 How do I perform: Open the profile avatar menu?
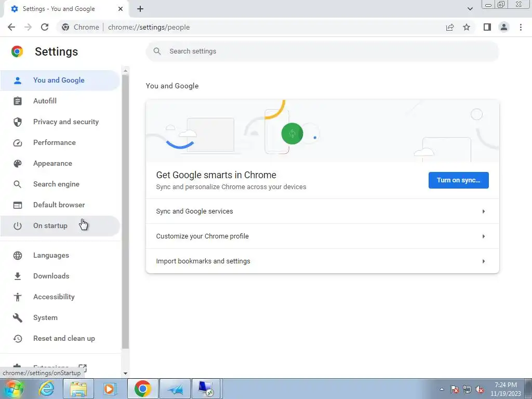504,27
